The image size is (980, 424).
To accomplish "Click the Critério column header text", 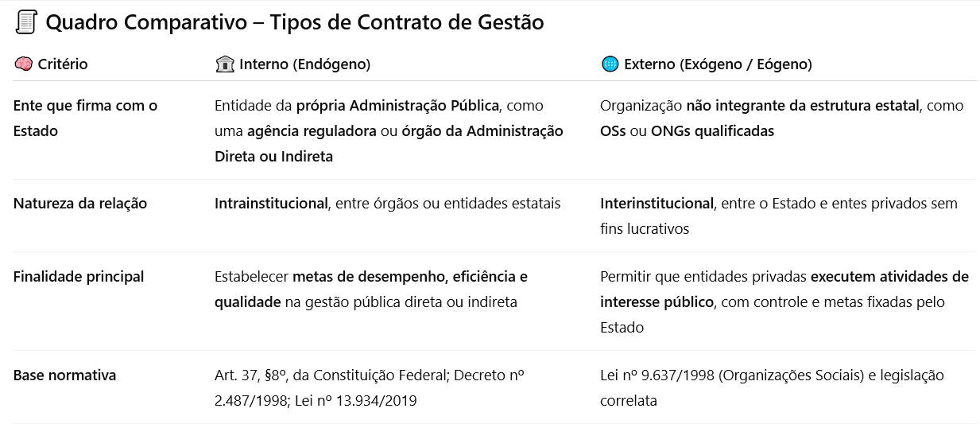I will point(63,64).
